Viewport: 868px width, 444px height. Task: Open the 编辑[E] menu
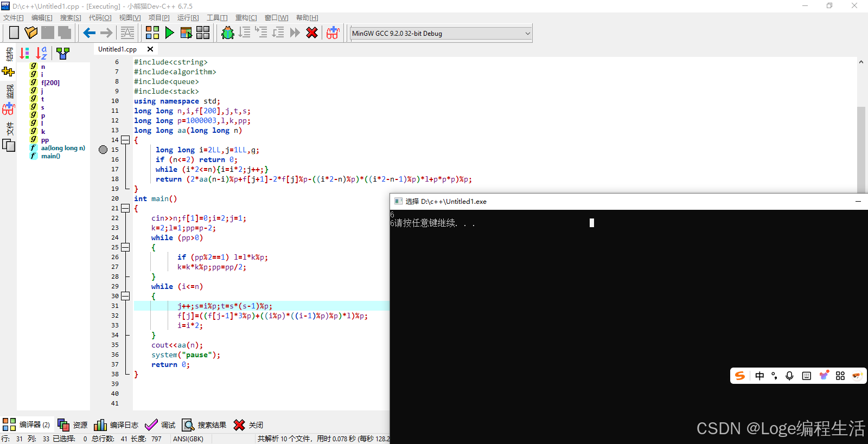[x=42, y=18]
